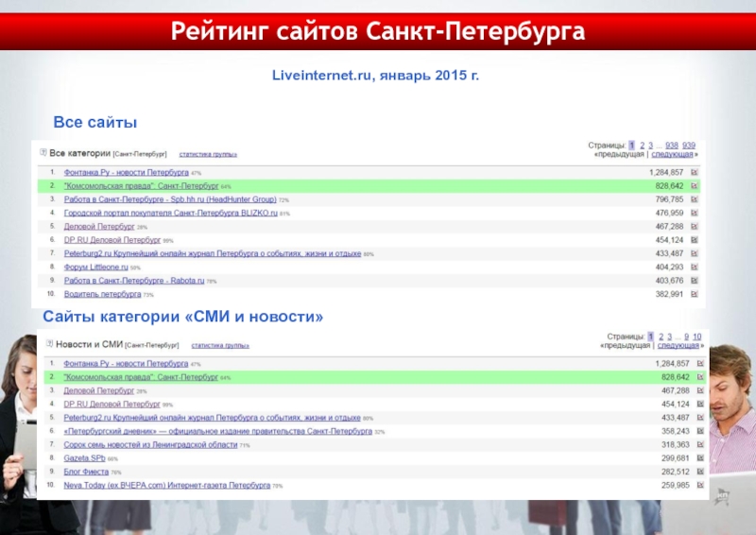
Task: Open Сорок семь новостей из Ленинградской области
Action: coord(150,444)
